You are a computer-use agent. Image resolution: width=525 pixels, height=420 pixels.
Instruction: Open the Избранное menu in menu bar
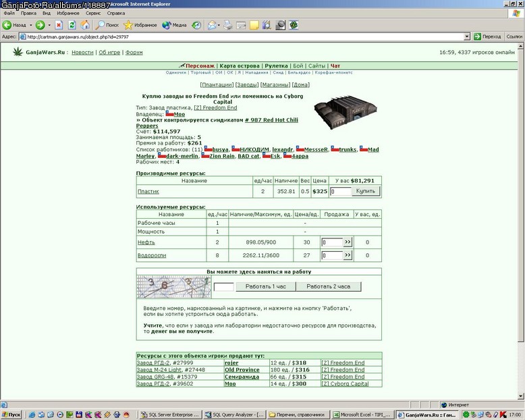68,14
